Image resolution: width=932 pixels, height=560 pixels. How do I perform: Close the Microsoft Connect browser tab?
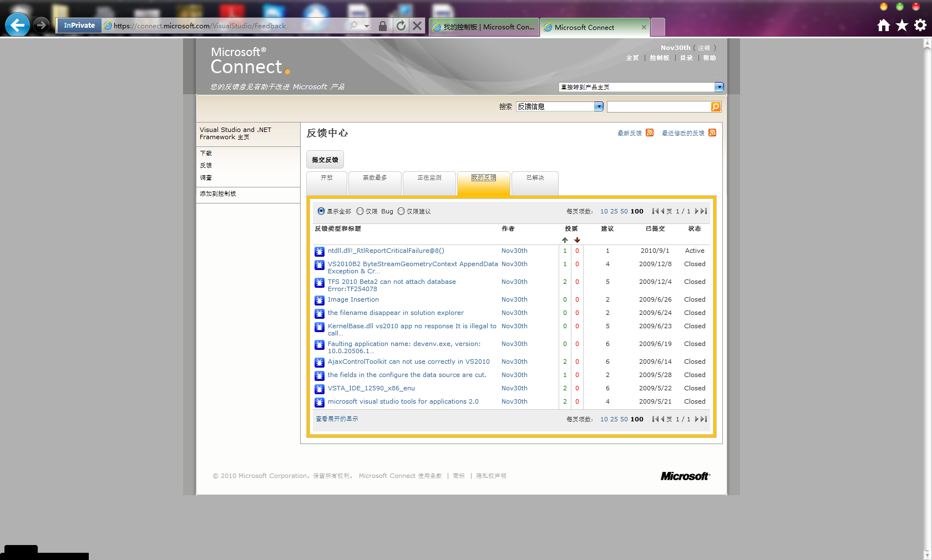click(644, 27)
